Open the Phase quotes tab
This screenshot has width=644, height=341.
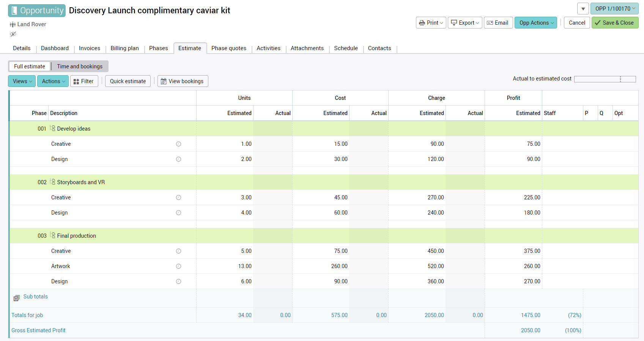pyautogui.click(x=229, y=48)
